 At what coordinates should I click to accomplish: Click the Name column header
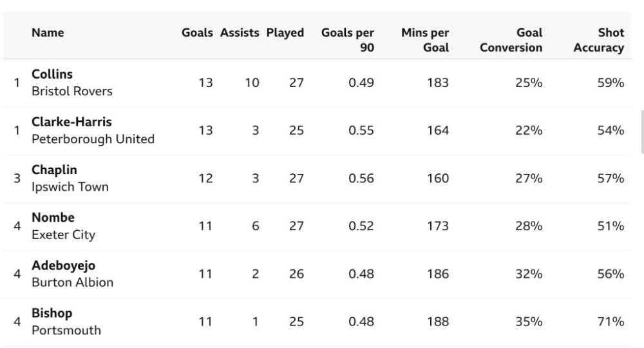coord(48,33)
